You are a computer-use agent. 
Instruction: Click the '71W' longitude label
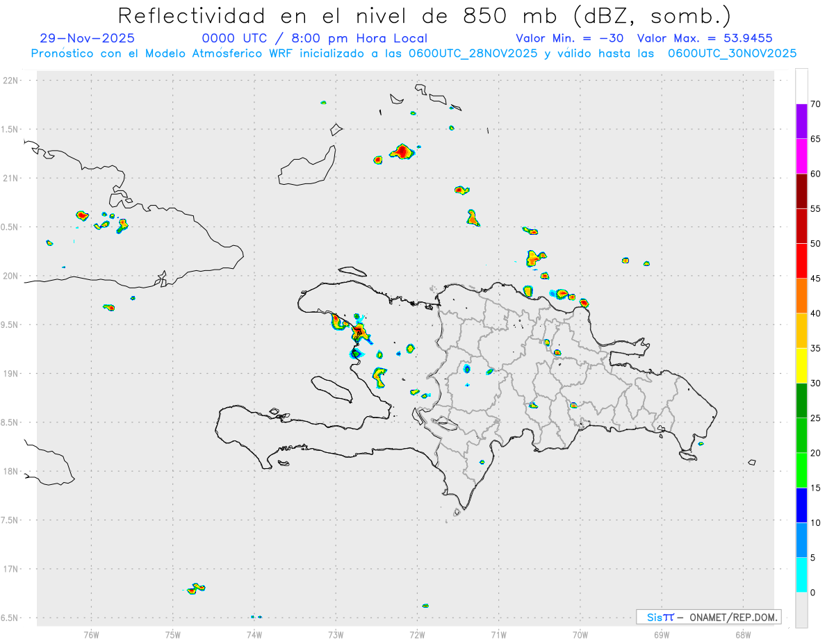point(498,635)
